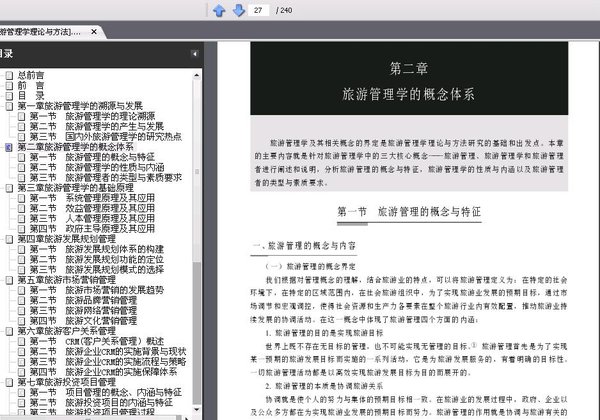Open bookmark 第五章旅游市场营销管理
The height and width of the screenshot is (420, 600).
pyautogui.click(x=67, y=280)
